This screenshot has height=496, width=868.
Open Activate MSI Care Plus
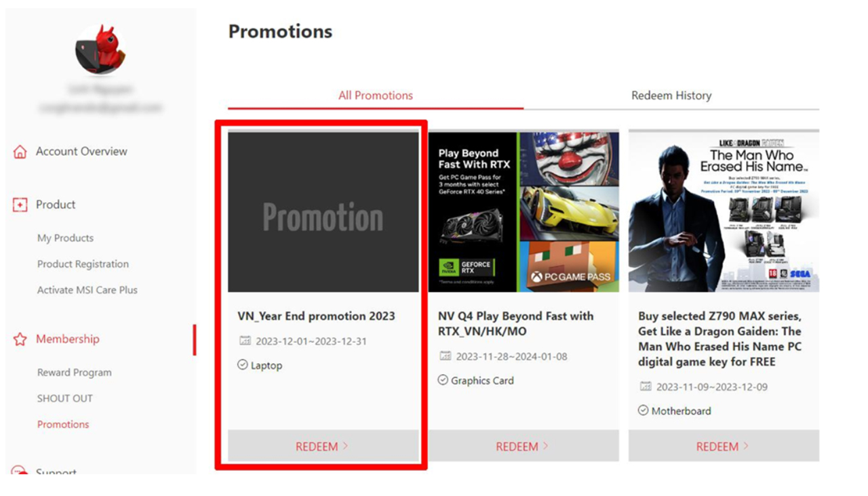(87, 290)
